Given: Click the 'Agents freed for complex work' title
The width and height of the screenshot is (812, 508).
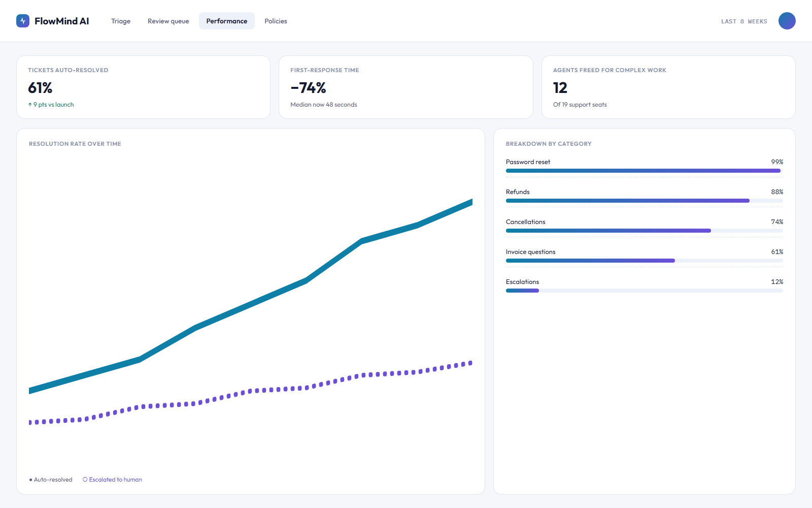Looking at the screenshot, I should pos(610,70).
